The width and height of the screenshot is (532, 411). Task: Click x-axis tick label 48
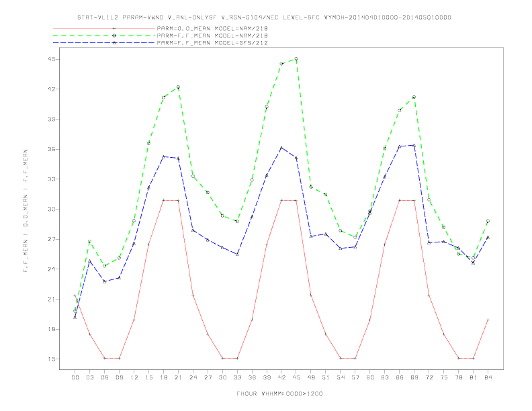(311, 377)
